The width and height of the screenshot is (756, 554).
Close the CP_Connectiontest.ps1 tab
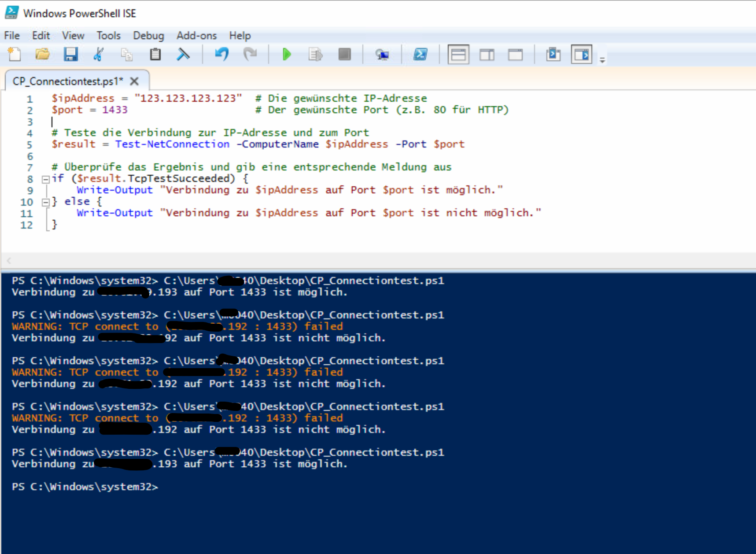pos(134,81)
